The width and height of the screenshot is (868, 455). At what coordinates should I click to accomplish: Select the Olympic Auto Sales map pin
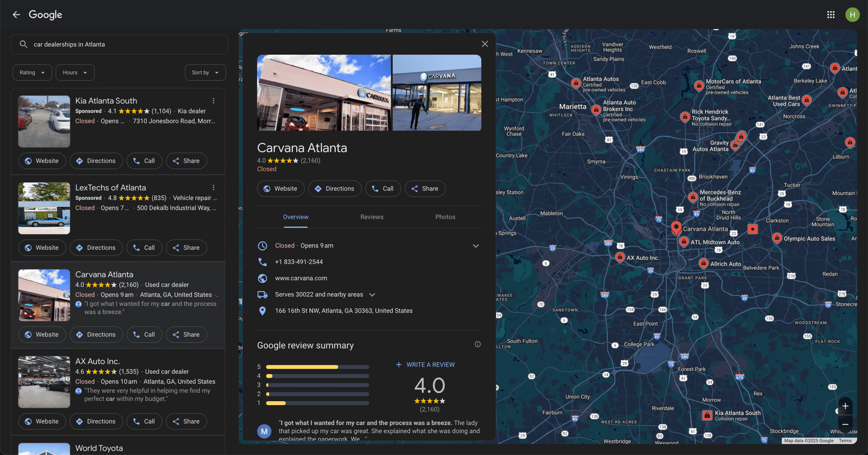(x=777, y=238)
